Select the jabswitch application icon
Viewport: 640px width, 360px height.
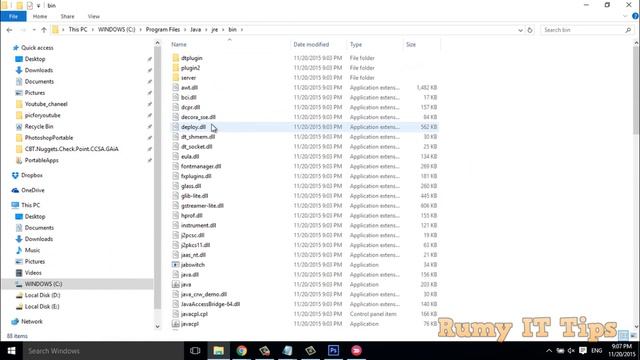point(176,265)
